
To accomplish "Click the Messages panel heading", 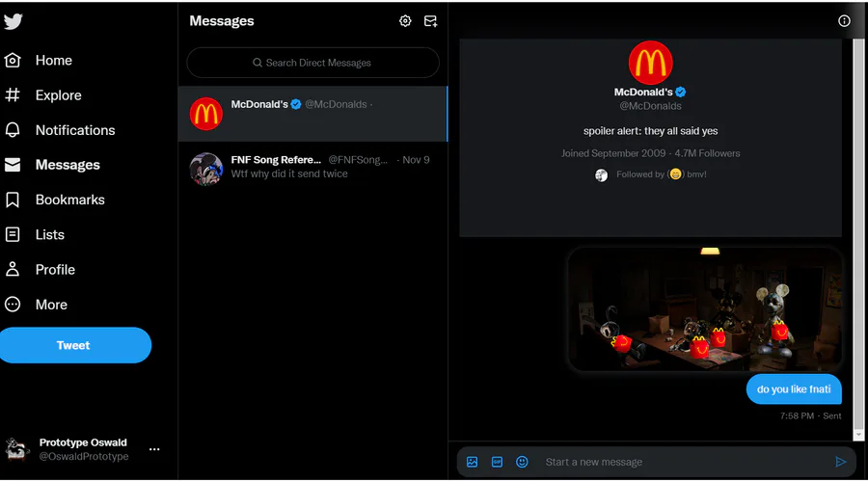I will click(222, 21).
